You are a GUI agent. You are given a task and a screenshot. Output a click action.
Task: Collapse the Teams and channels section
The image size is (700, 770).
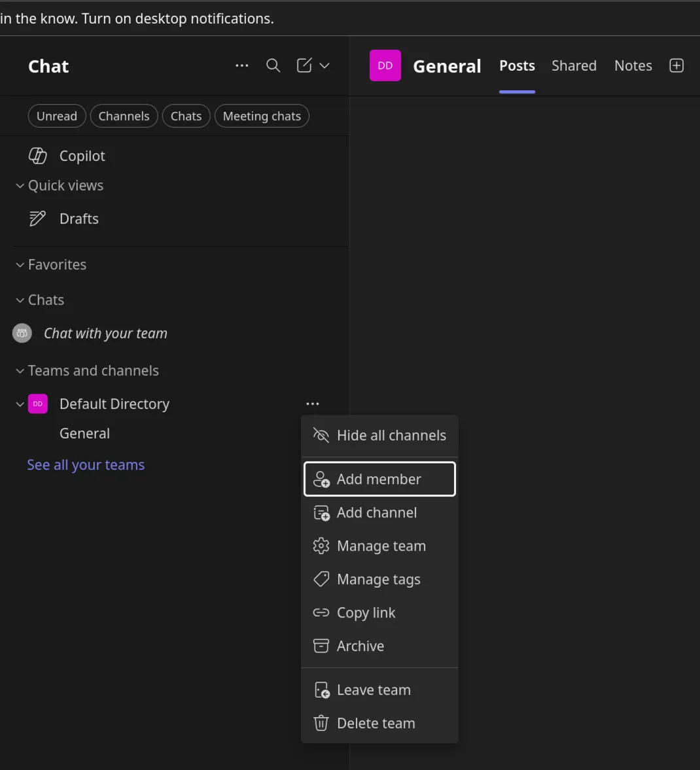pos(20,371)
